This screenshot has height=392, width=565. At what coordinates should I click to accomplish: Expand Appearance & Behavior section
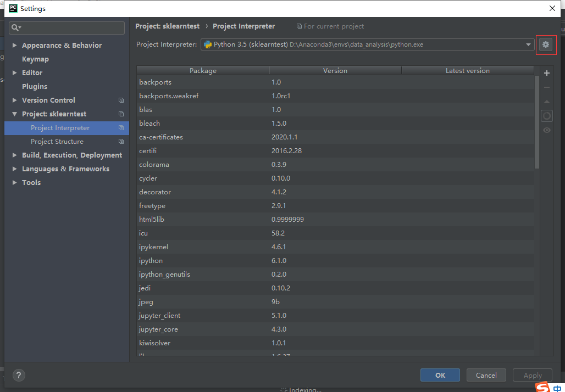[14, 46]
